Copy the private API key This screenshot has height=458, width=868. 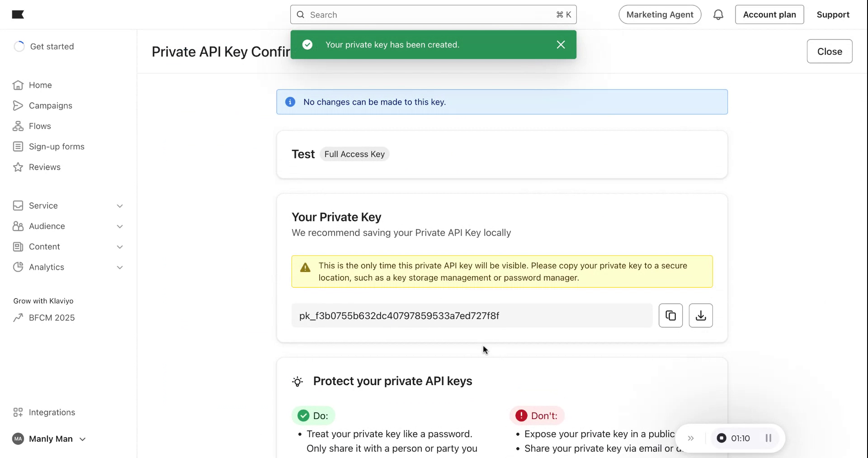(670, 315)
